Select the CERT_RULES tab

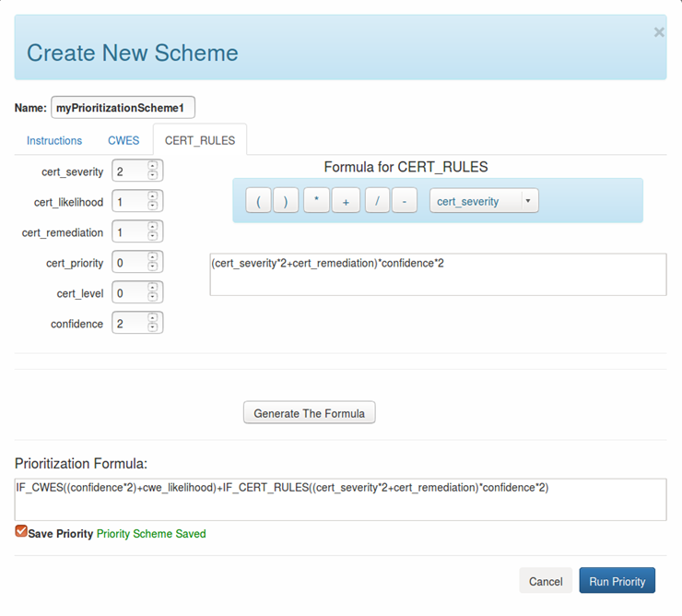click(x=200, y=141)
